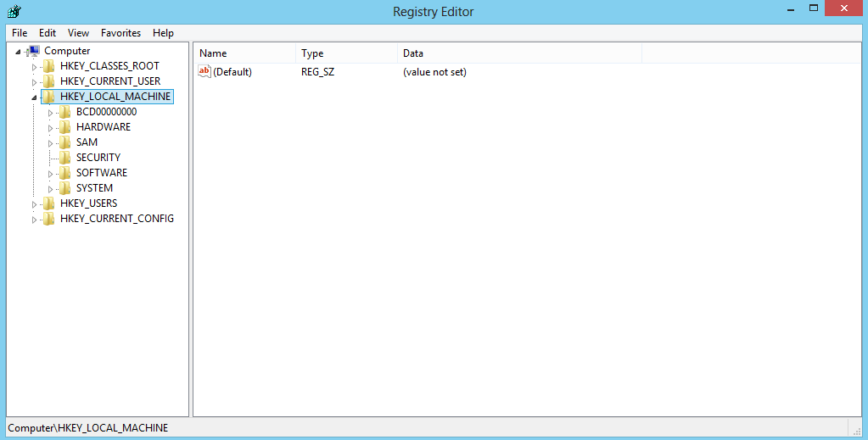
Task: Select the SOFTWARE key label
Action: [x=102, y=173]
